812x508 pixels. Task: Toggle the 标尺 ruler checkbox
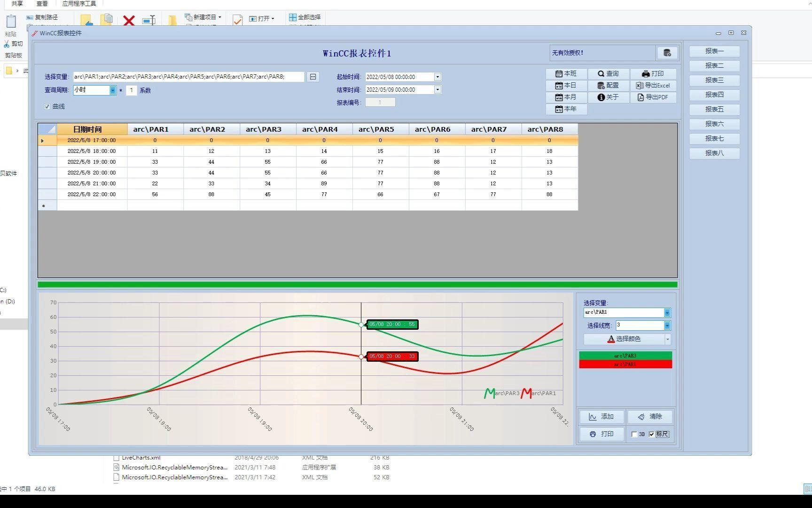point(651,435)
